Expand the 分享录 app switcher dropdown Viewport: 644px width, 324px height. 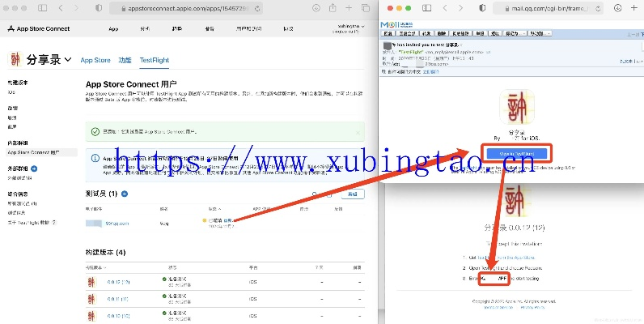tap(68, 60)
